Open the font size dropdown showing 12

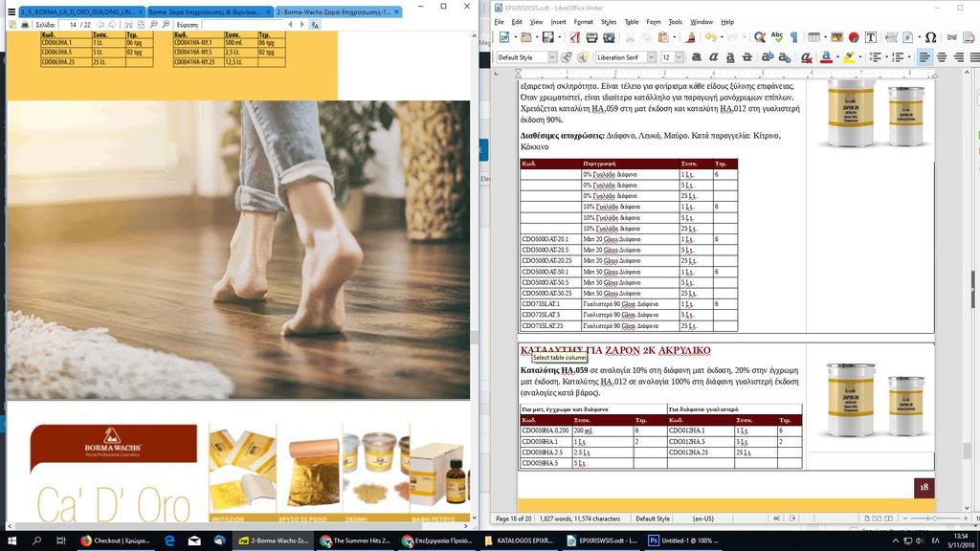(679, 57)
